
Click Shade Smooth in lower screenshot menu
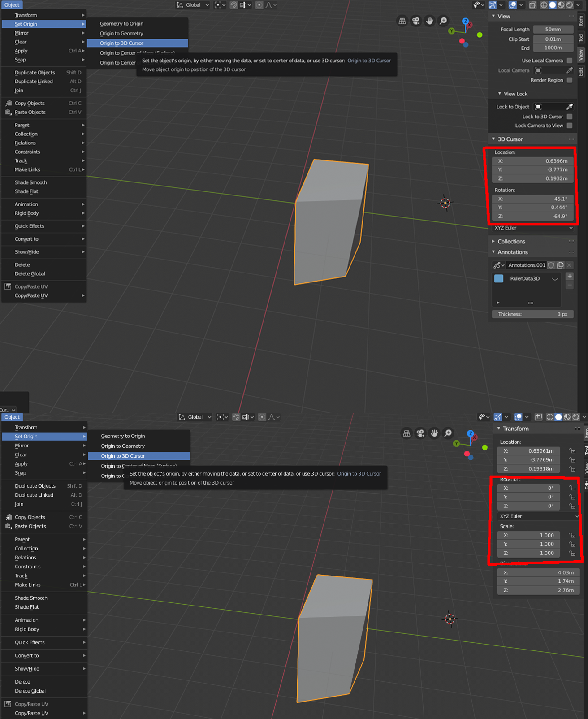[x=31, y=598]
